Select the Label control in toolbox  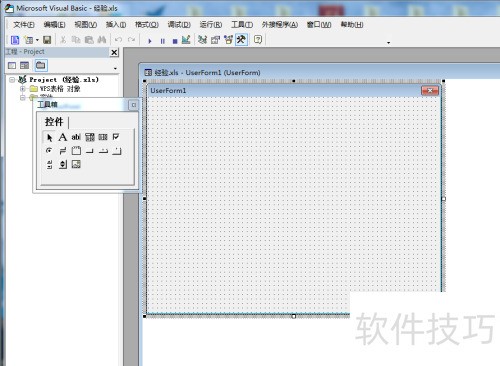point(63,137)
